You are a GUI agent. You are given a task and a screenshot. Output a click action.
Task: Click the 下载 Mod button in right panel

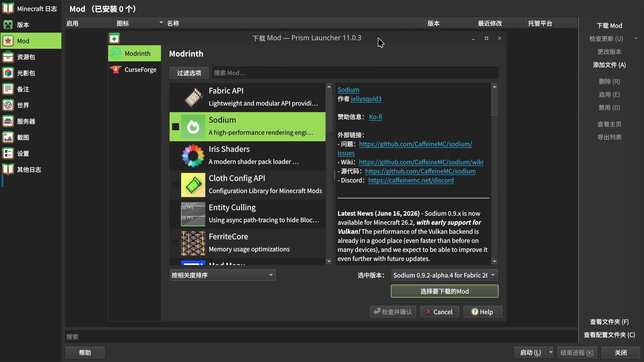click(x=609, y=26)
